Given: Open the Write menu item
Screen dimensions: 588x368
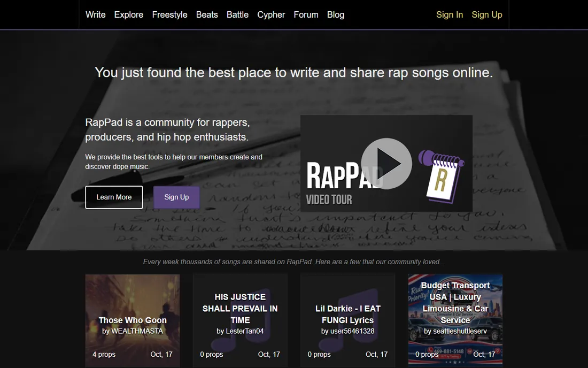Looking at the screenshot, I should [96, 14].
